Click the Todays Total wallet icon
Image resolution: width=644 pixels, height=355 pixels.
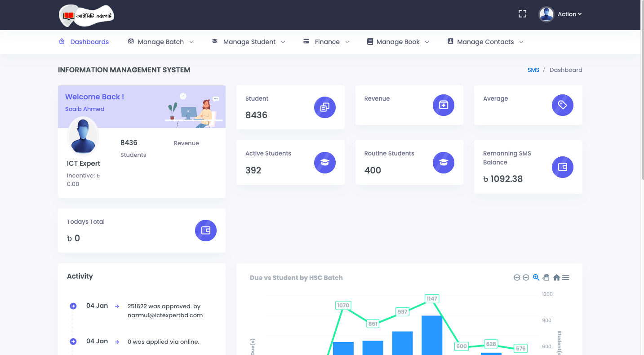(x=206, y=231)
